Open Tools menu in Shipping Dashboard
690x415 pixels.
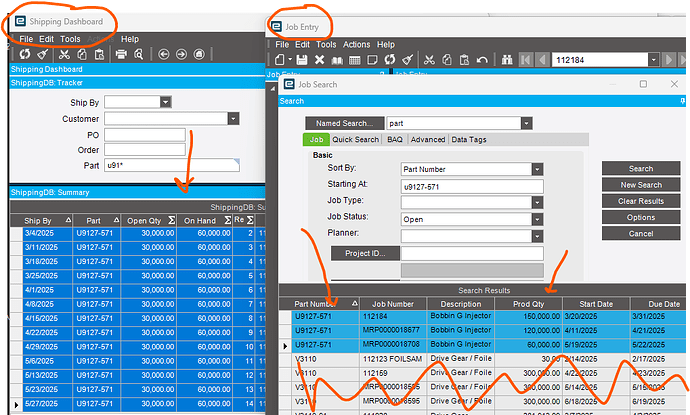(70, 39)
